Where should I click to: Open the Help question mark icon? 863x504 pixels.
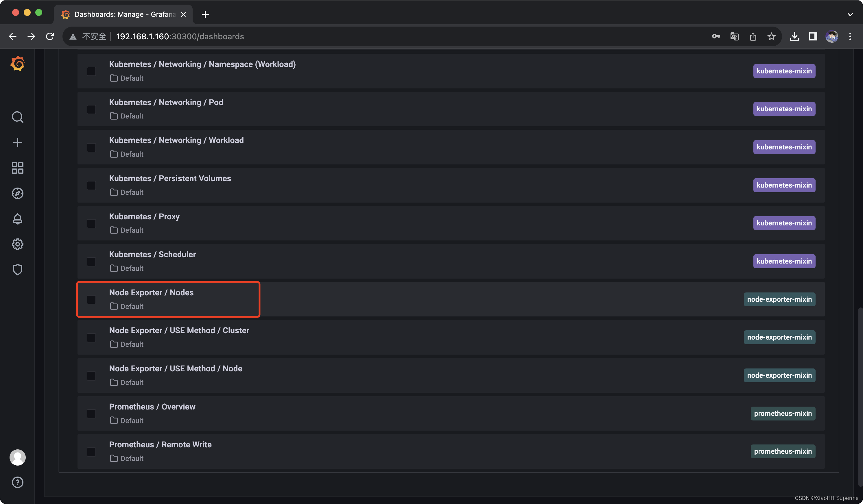[17, 482]
